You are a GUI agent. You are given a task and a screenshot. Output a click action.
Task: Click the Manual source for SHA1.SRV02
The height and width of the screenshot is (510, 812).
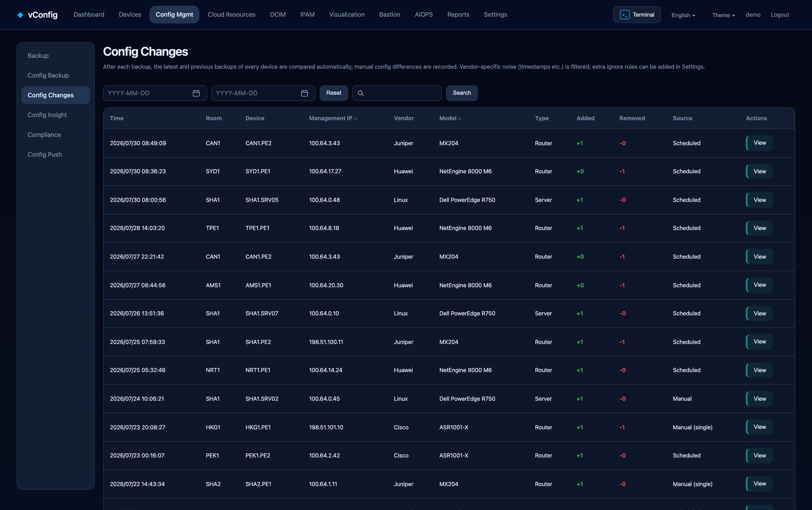coord(682,399)
